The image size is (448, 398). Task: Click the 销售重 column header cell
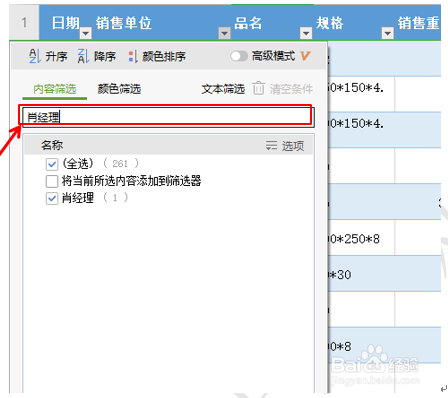(x=417, y=23)
